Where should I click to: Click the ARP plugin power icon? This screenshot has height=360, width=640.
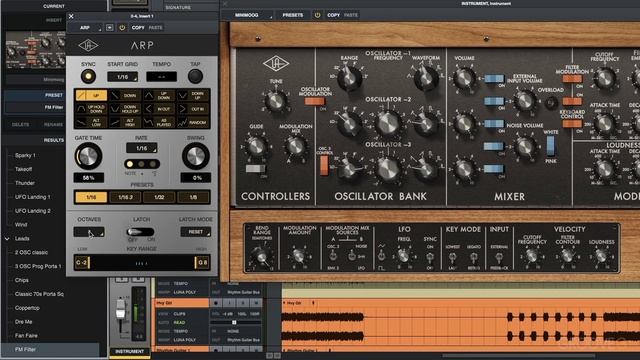(122, 27)
